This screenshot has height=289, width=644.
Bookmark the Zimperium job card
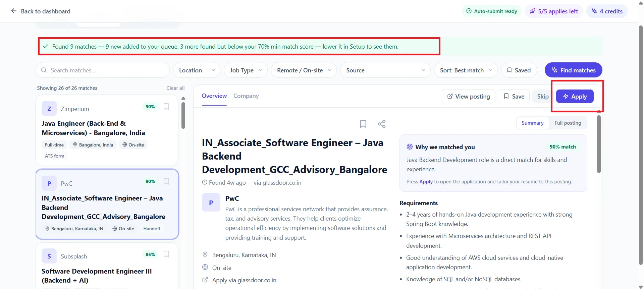tap(166, 107)
